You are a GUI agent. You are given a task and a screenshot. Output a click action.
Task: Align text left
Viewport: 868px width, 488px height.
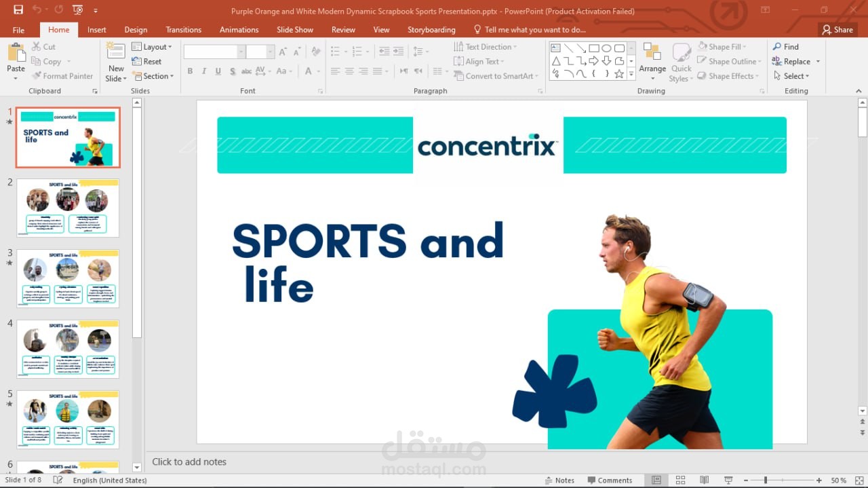coord(335,71)
